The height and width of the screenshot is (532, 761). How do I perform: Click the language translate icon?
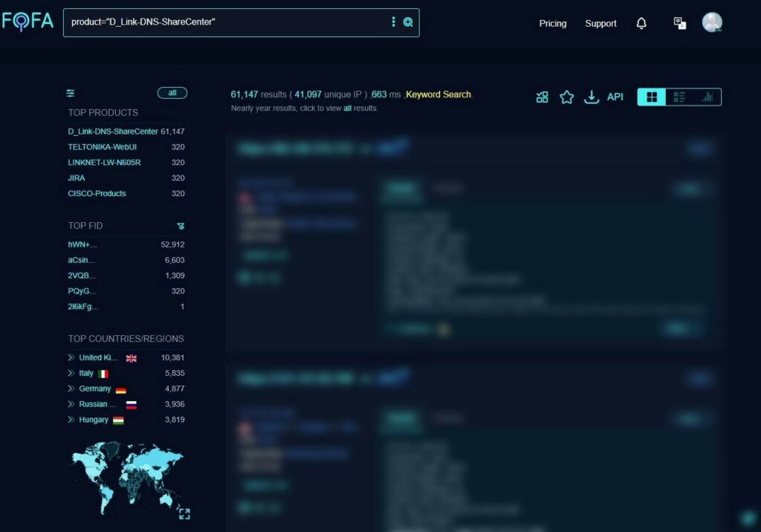(x=679, y=24)
